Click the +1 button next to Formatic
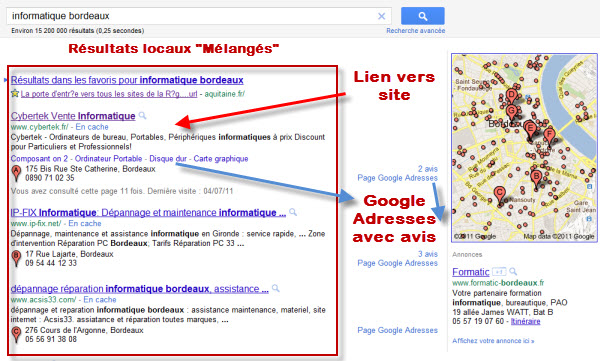 tap(499, 272)
